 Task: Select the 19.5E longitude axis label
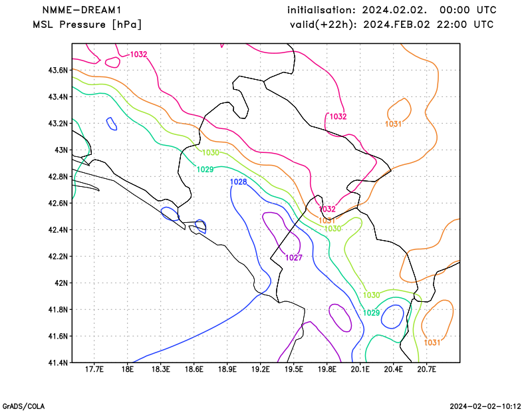tap(294, 369)
